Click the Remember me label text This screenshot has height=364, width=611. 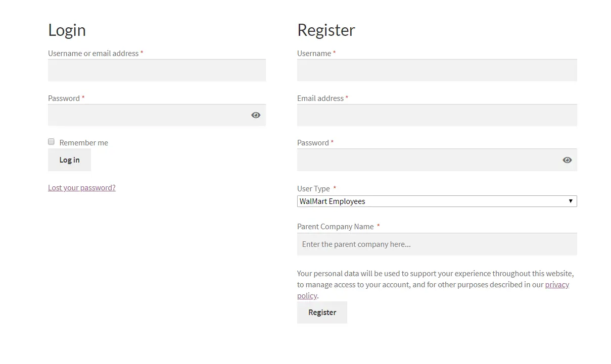point(83,143)
